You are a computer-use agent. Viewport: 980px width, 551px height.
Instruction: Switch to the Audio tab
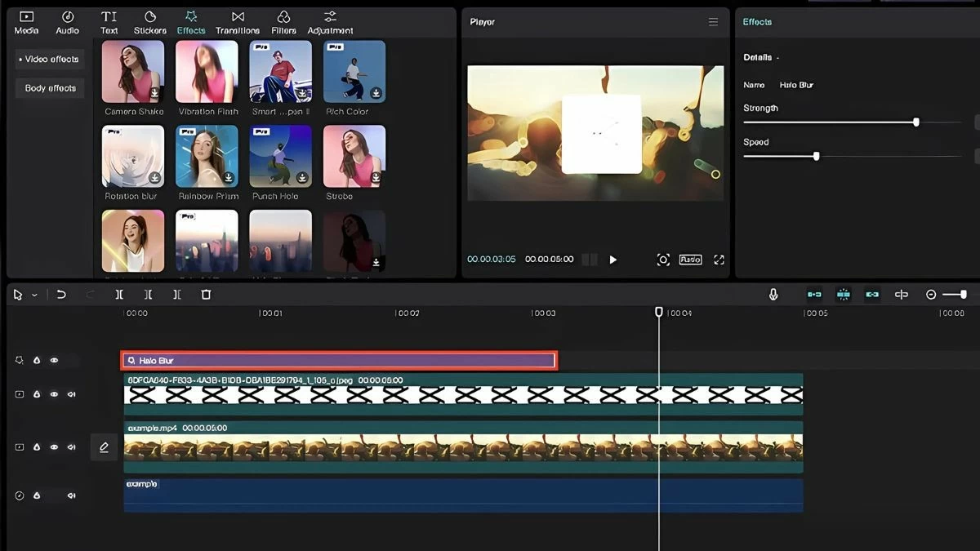[x=67, y=20]
